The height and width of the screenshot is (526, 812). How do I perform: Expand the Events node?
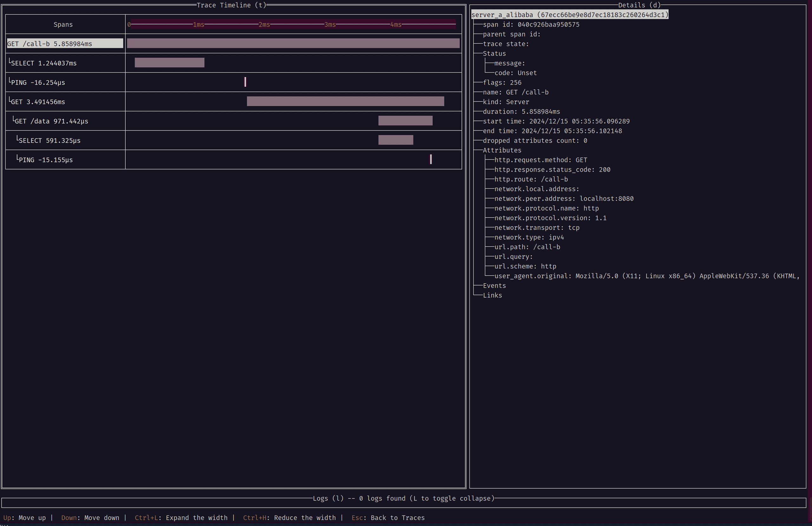click(494, 285)
